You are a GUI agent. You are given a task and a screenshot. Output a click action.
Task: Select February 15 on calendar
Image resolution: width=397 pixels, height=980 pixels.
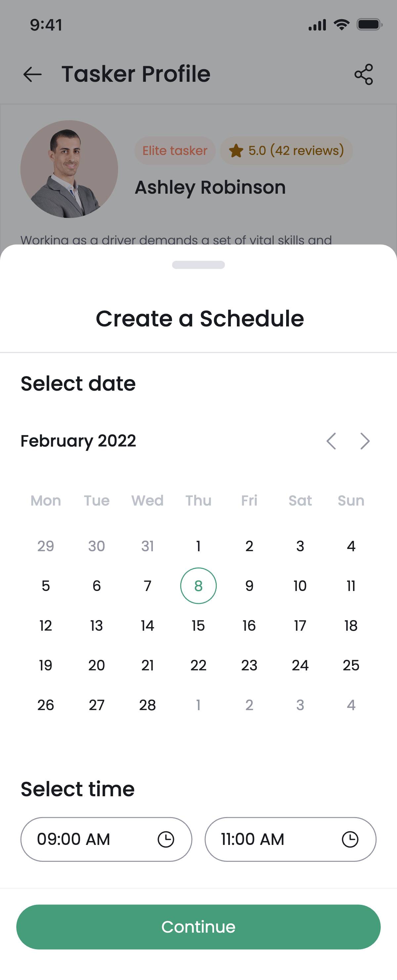click(x=198, y=625)
